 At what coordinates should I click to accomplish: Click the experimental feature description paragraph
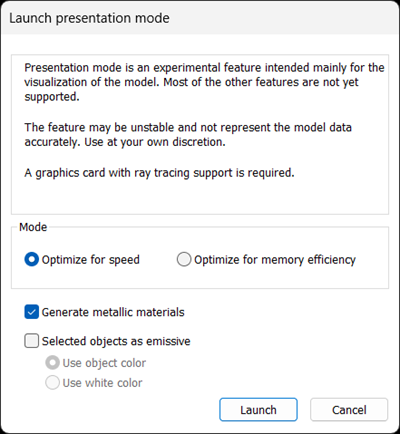click(204, 82)
